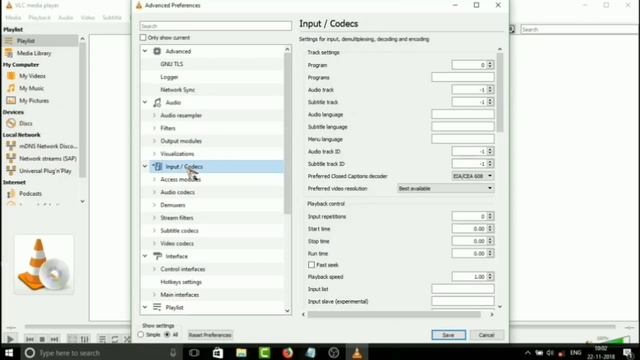
Task: Click the Advanced category gear icon
Action: click(157, 51)
